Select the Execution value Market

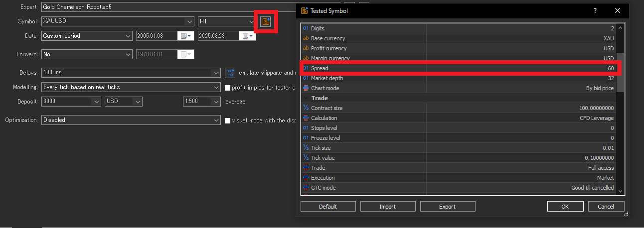pos(605,178)
